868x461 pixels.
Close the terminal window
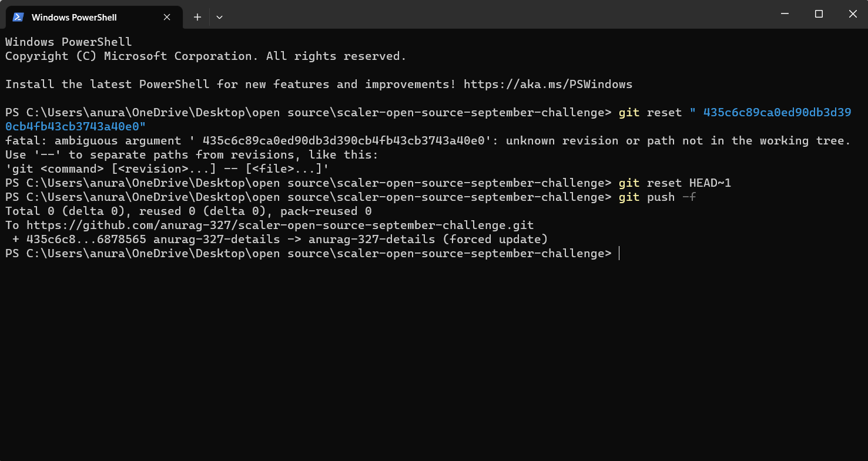(x=853, y=14)
